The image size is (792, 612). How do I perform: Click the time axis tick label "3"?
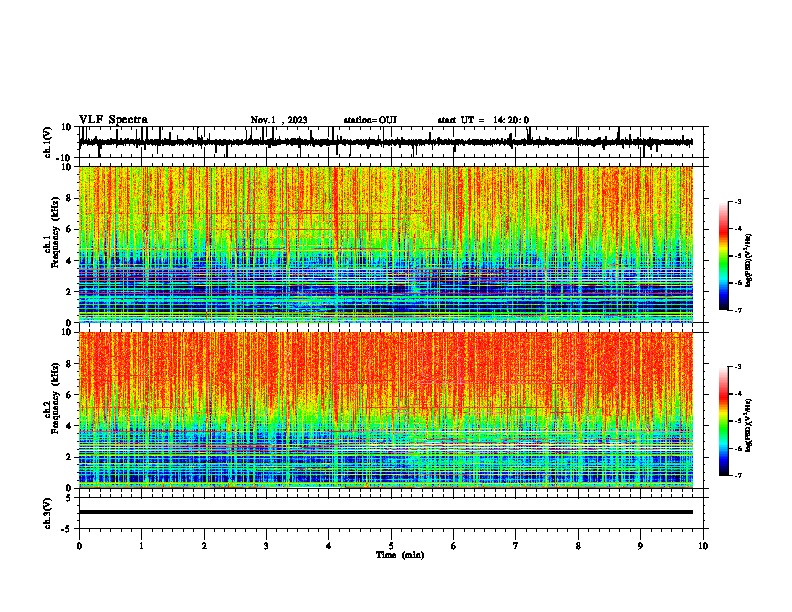tap(266, 546)
